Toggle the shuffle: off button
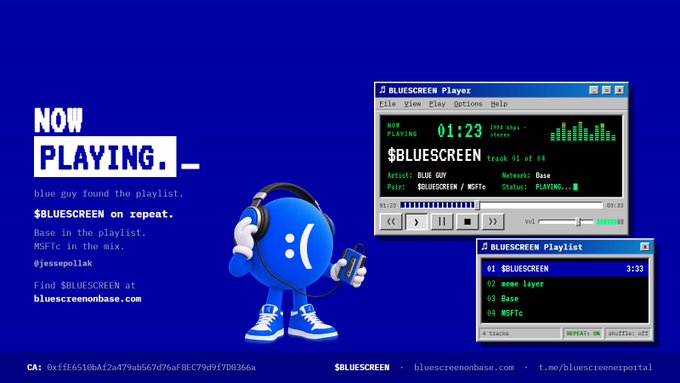 click(x=628, y=333)
